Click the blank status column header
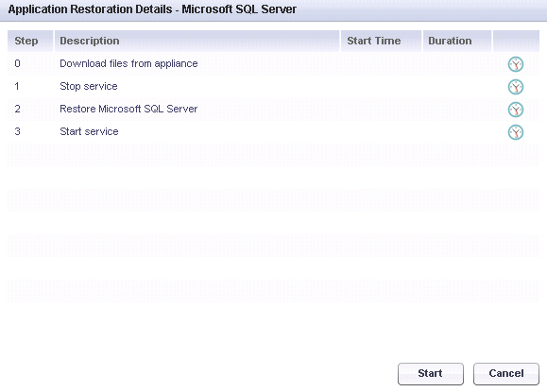The height and width of the screenshot is (392, 547). tap(517, 41)
